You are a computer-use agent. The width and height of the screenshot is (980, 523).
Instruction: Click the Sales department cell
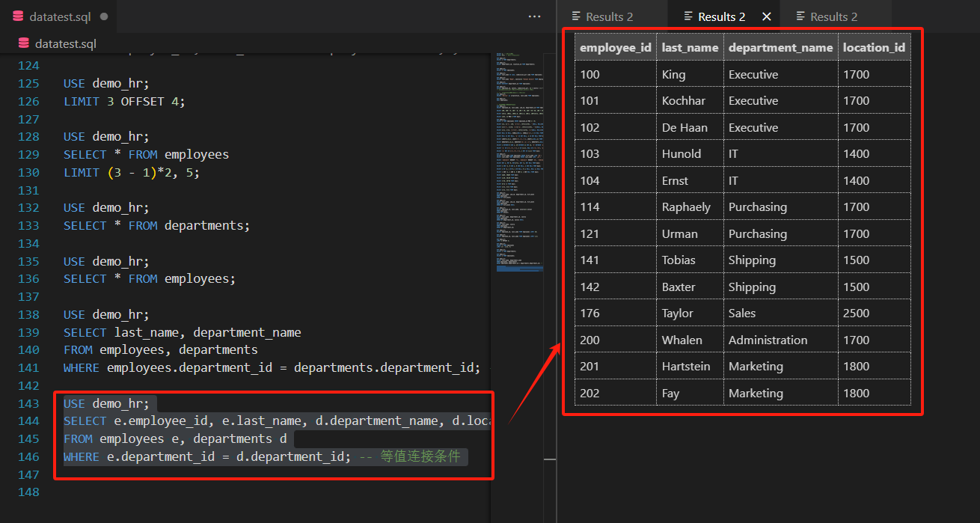[x=780, y=313]
